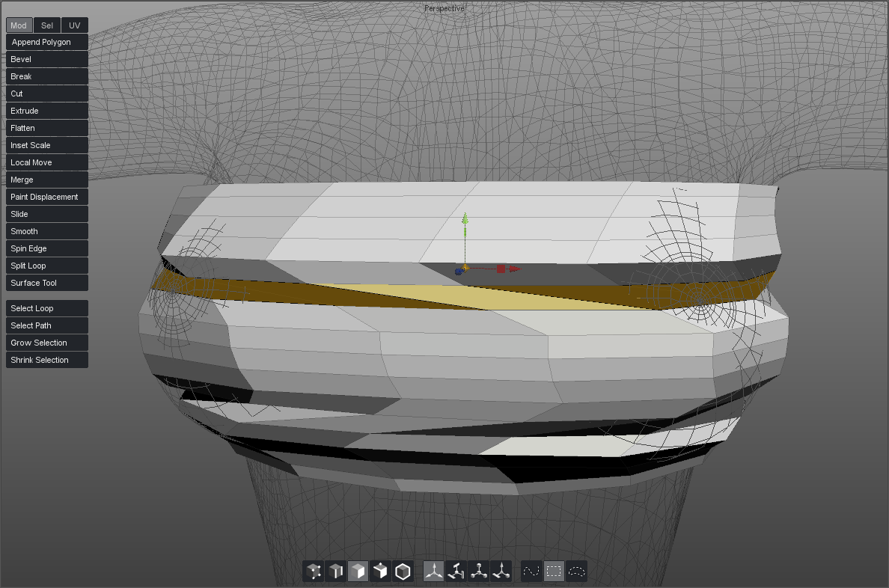Image resolution: width=889 pixels, height=588 pixels.
Task: Switch to edge selection mode cube icon
Action: tap(336, 572)
